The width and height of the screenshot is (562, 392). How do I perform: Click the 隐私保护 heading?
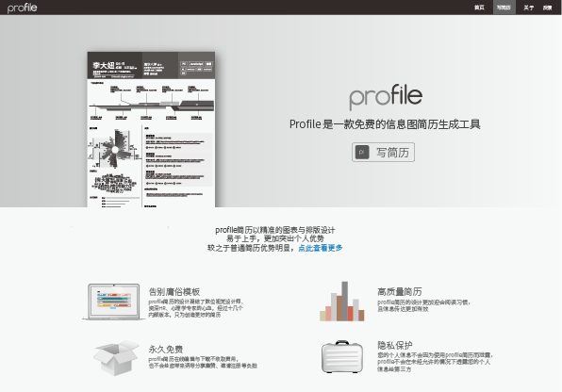[x=394, y=345]
